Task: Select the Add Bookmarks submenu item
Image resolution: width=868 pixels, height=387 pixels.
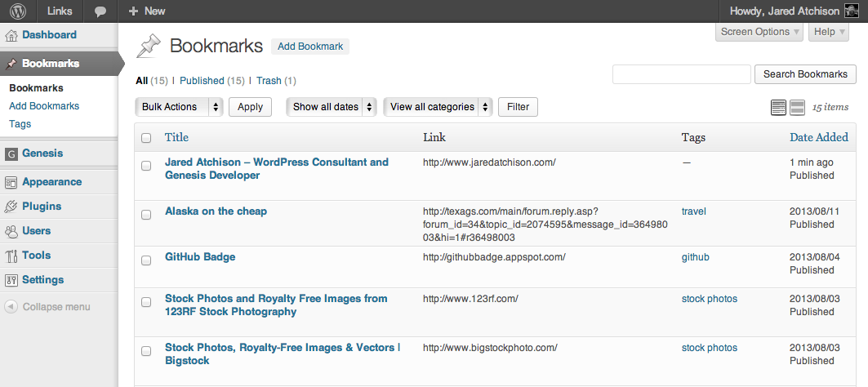Action: coord(44,106)
